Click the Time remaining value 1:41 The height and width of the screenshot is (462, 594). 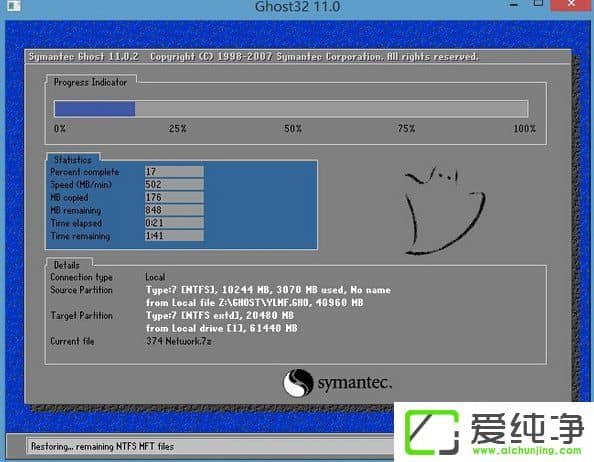[174, 236]
